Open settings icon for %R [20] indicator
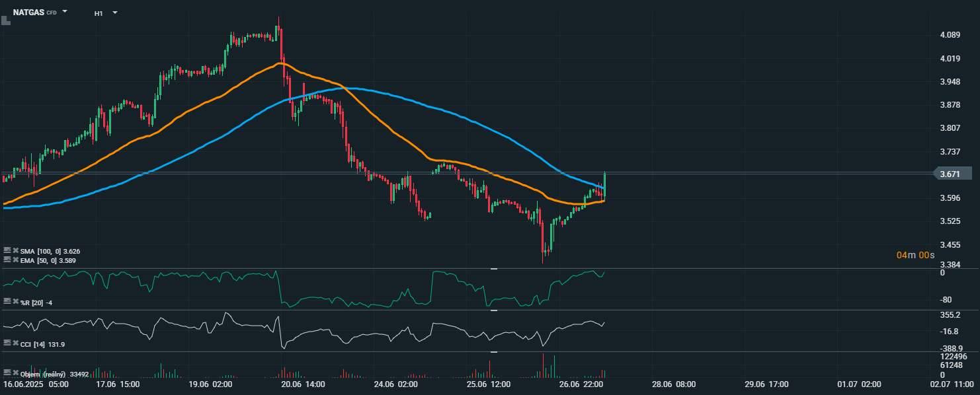 [7, 301]
